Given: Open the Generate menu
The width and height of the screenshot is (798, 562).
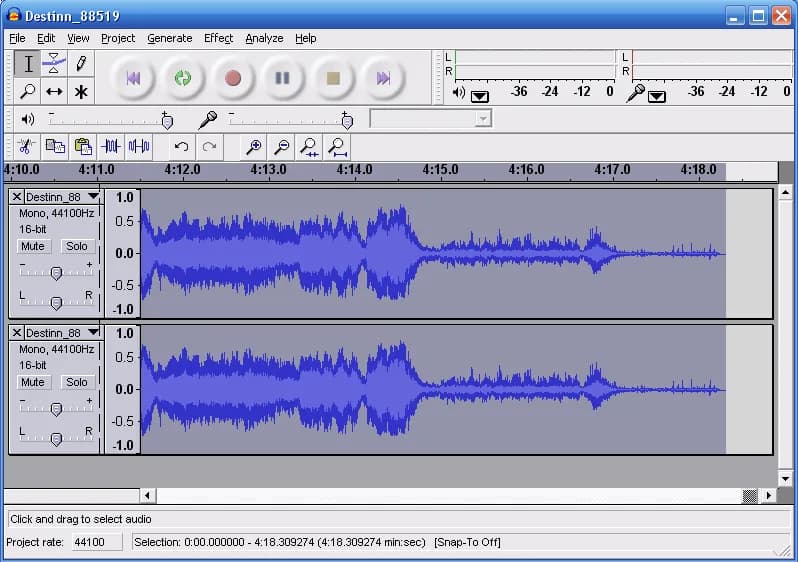Looking at the screenshot, I should tap(169, 38).
